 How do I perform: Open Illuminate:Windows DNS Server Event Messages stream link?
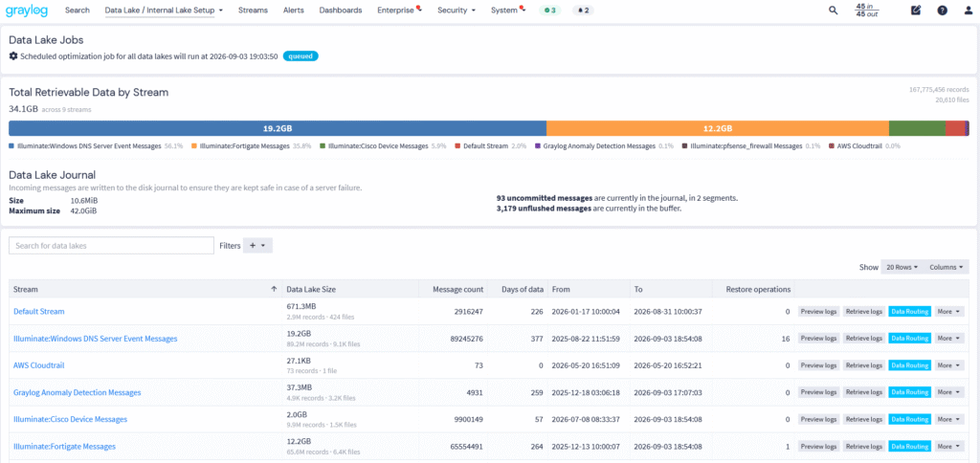click(x=95, y=339)
